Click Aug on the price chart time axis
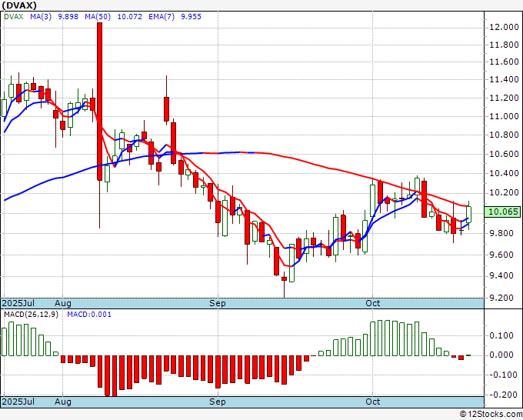This screenshot has height=420, width=523. (63, 303)
